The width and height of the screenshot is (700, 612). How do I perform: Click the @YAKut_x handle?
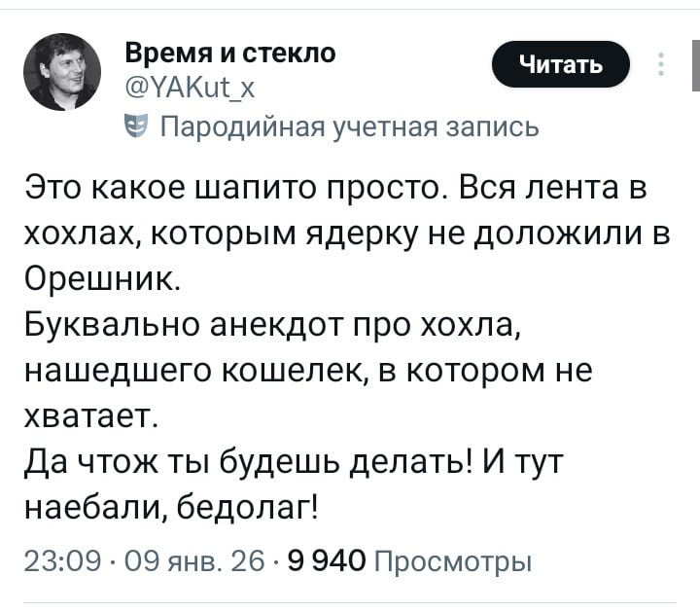coord(192,90)
